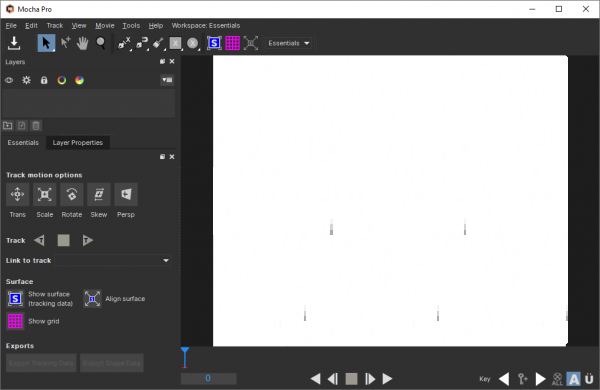Choose the Zoom magnifier tool
Image resolution: width=600 pixels, height=390 pixels.
pyautogui.click(x=101, y=43)
